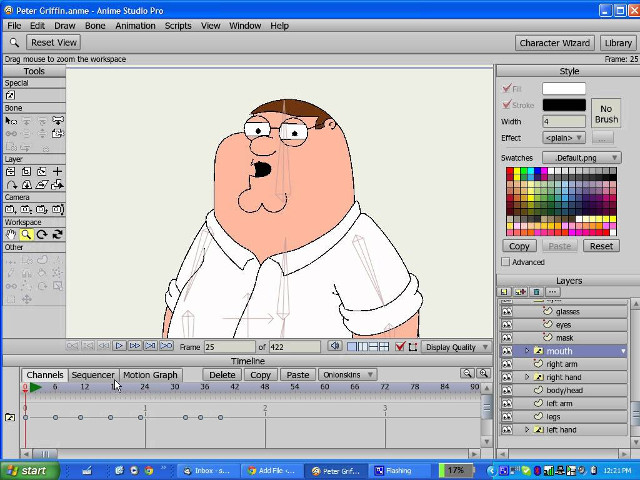The width and height of the screenshot is (640, 480).
Task: Open the Animation menu
Action: [135, 26]
